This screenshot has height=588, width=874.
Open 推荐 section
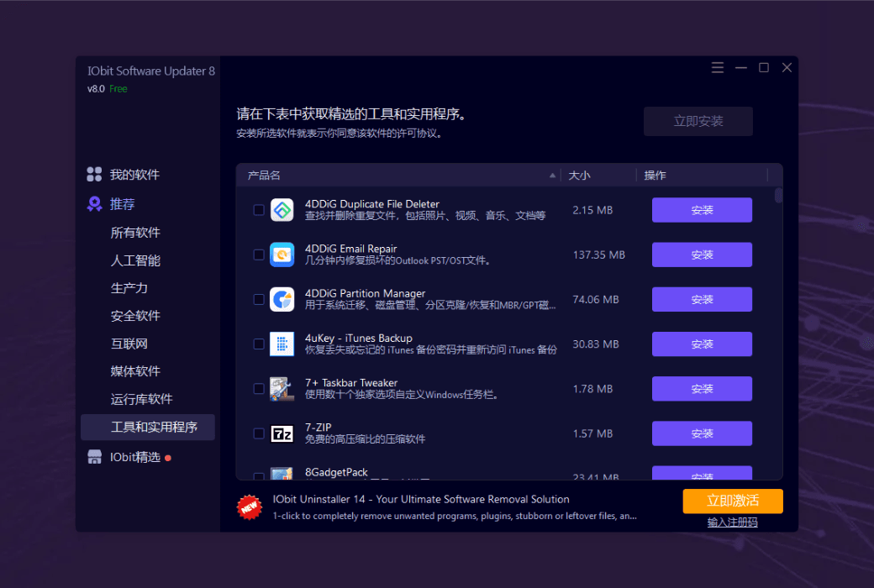pyautogui.click(x=122, y=204)
